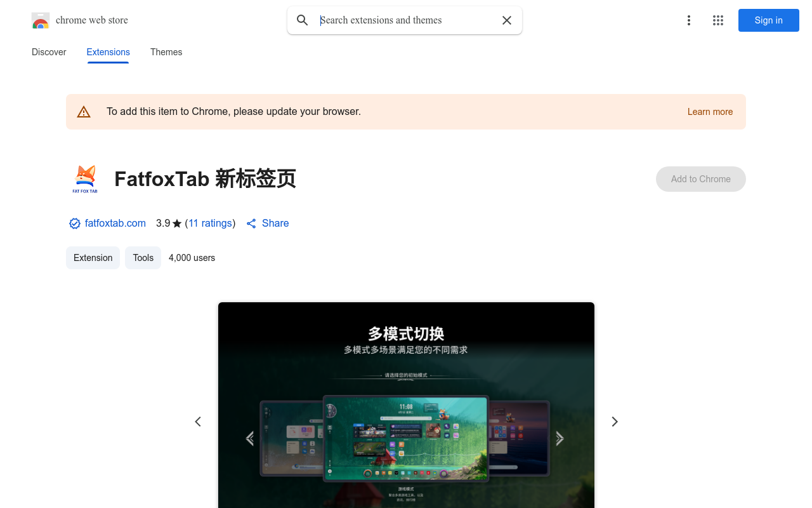This screenshot has height=508, width=812.
Task: Click the FatfoxTab 新标签页 heading
Action: coord(205,179)
